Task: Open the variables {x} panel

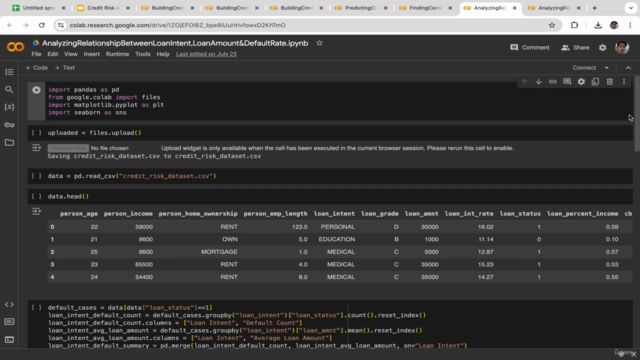Action: tap(9, 107)
